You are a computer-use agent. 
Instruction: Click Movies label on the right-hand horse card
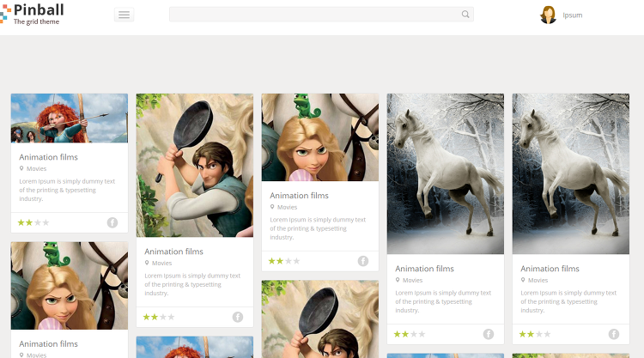(x=538, y=281)
